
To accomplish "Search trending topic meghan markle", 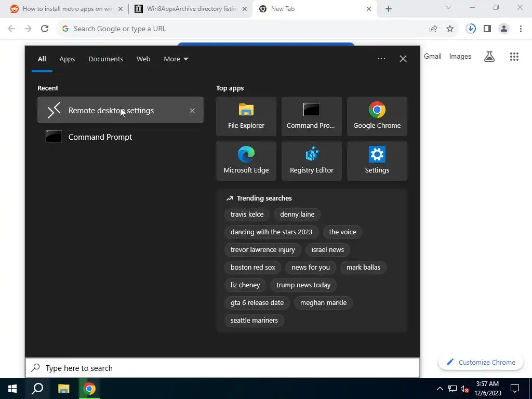I will click(323, 302).
